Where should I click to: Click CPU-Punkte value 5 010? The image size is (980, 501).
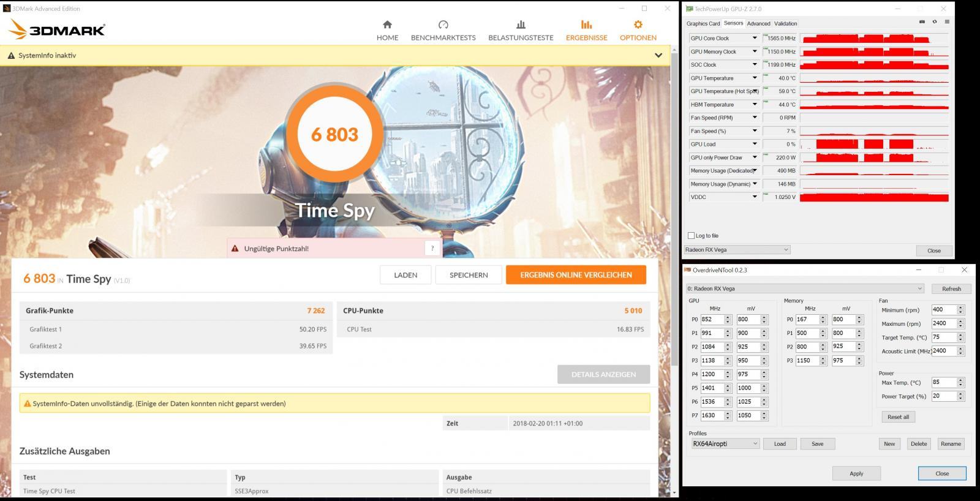pyautogui.click(x=633, y=311)
